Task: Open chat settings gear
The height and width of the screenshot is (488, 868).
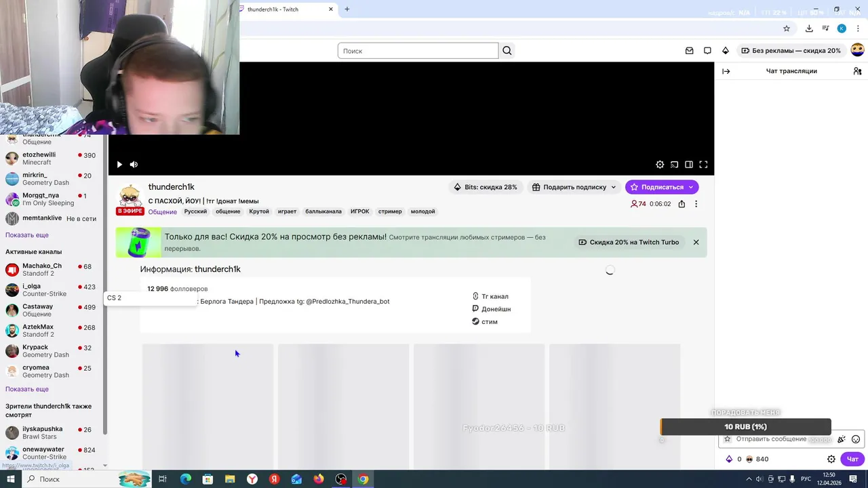Action: (831, 459)
